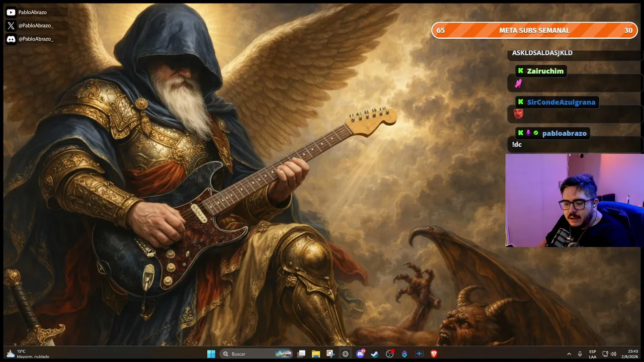Open Discord from the taskbar
This screenshot has width=644, height=362.
click(360, 354)
